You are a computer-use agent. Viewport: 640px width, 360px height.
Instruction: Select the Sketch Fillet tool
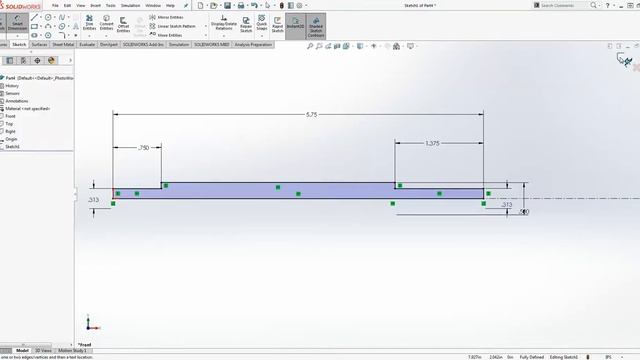click(x=62, y=35)
